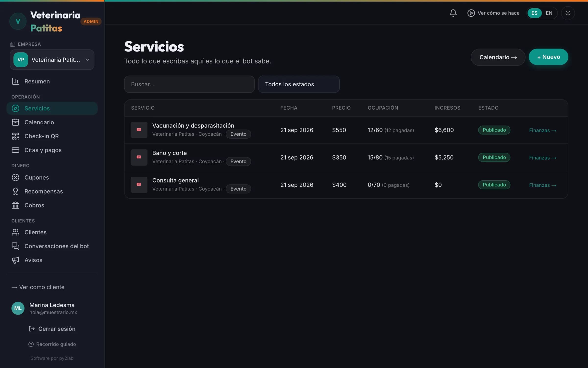Click the Check-in QR code icon

click(15, 136)
